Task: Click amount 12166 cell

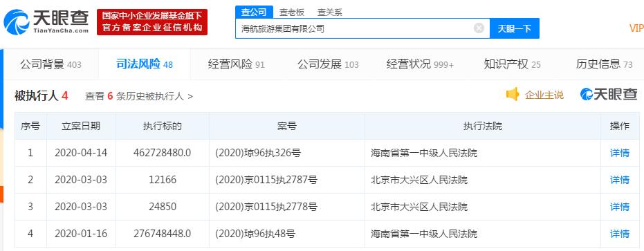Action: coord(163,180)
